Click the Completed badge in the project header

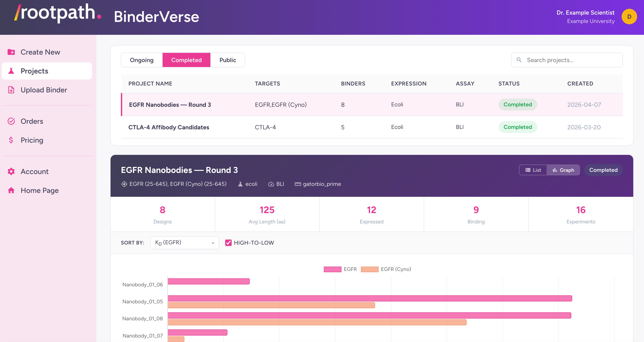[x=603, y=170]
